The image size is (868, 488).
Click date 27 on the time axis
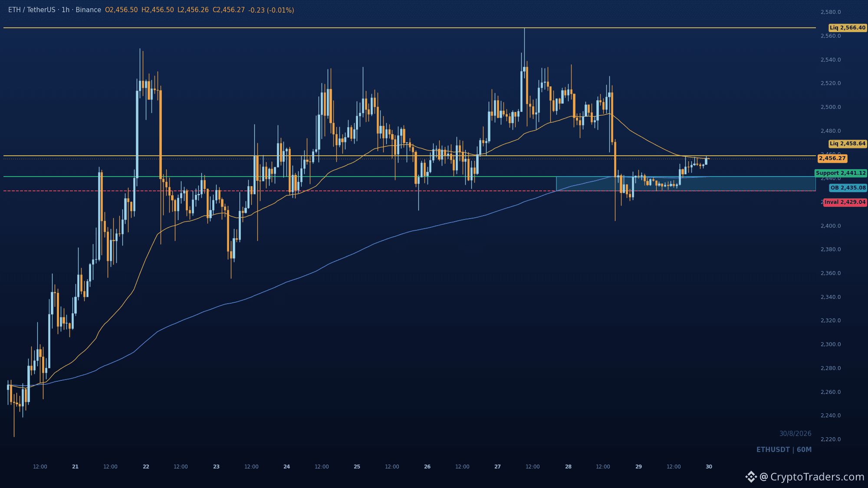(497, 467)
